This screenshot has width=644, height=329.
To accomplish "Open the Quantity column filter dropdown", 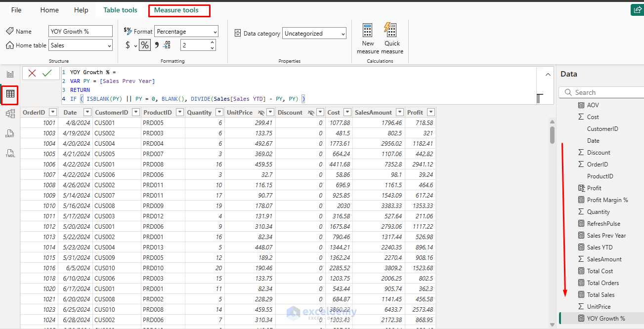I will (219, 113).
